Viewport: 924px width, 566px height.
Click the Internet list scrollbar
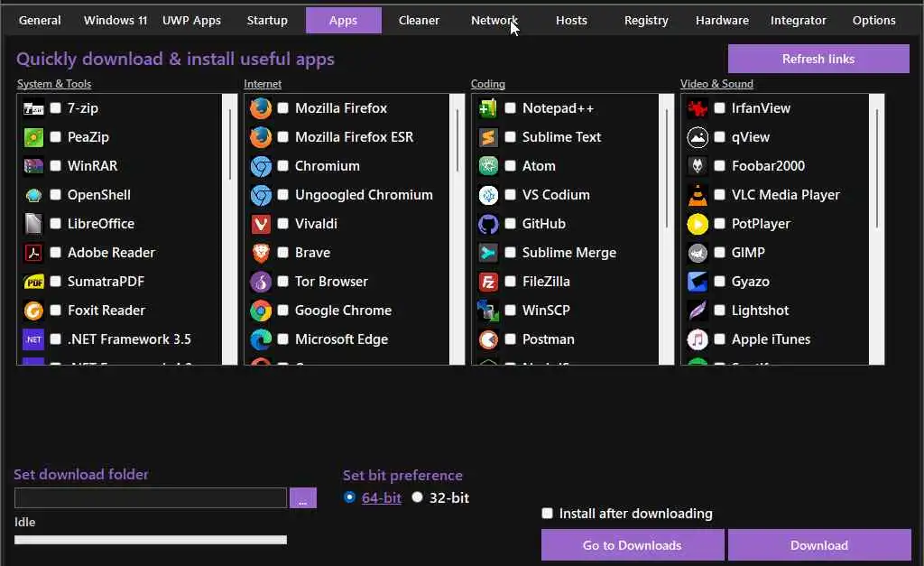click(457, 229)
